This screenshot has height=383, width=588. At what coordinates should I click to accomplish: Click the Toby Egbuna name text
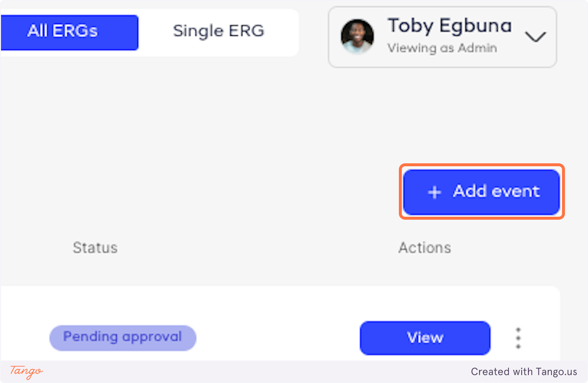[449, 26]
